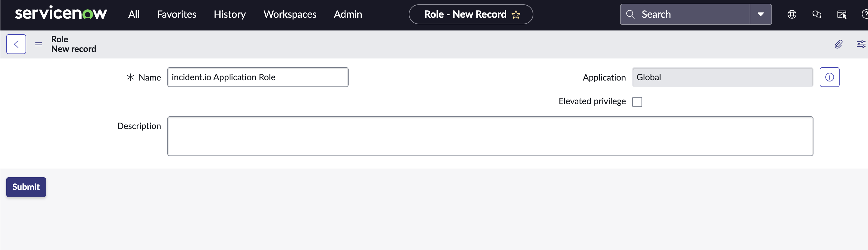This screenshot has width=868, height=250.
Task: Expand the search scope dropdown arrow
Action: [761, 15]
